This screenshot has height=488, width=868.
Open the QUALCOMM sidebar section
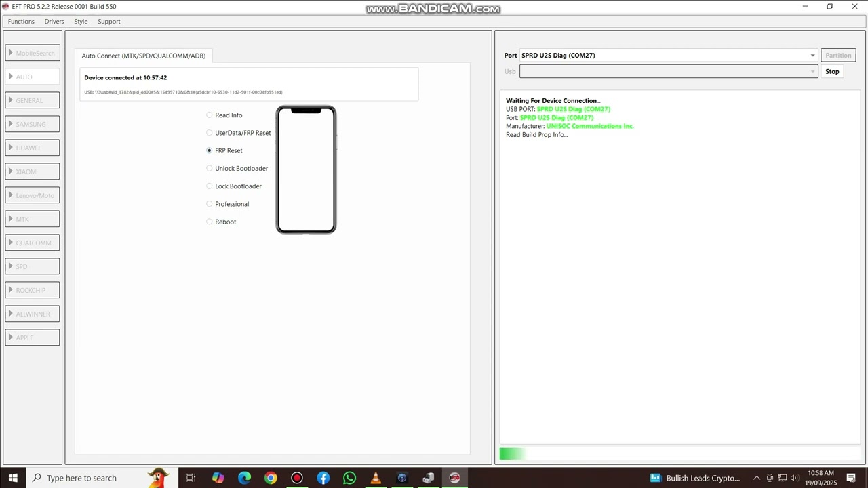(x=33, y=243)
